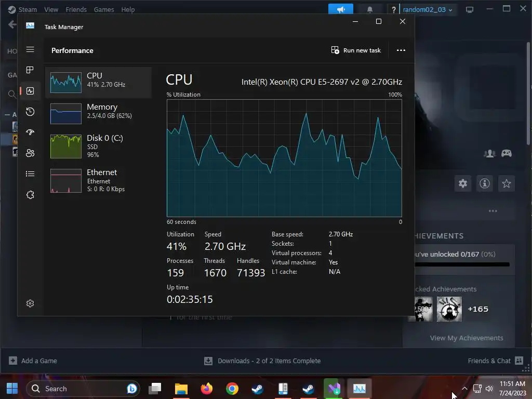Go back with Steam back arrow
The width and height of the screenshot is (532, 399).
pyautogui.click(x=12, y=24)
